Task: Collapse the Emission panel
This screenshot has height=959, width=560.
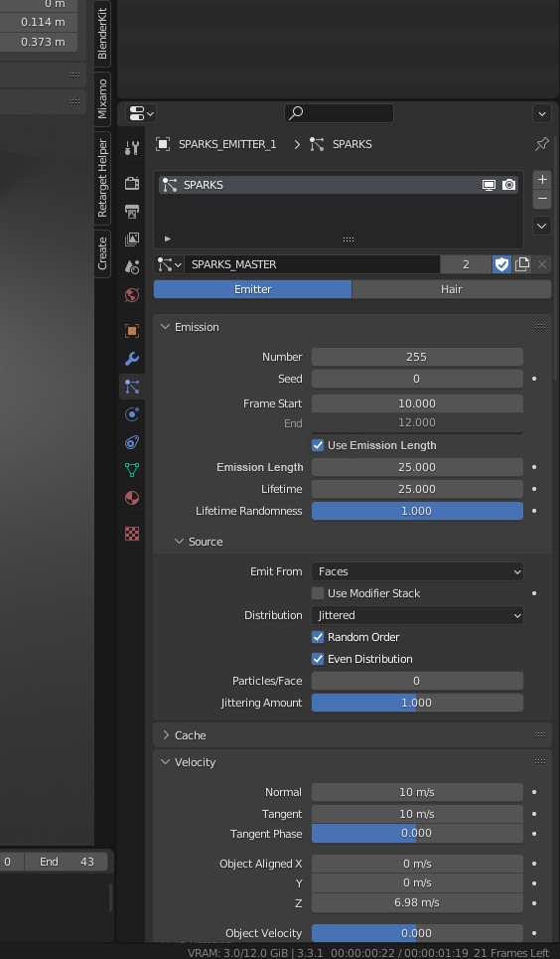Action: [165, 327]
